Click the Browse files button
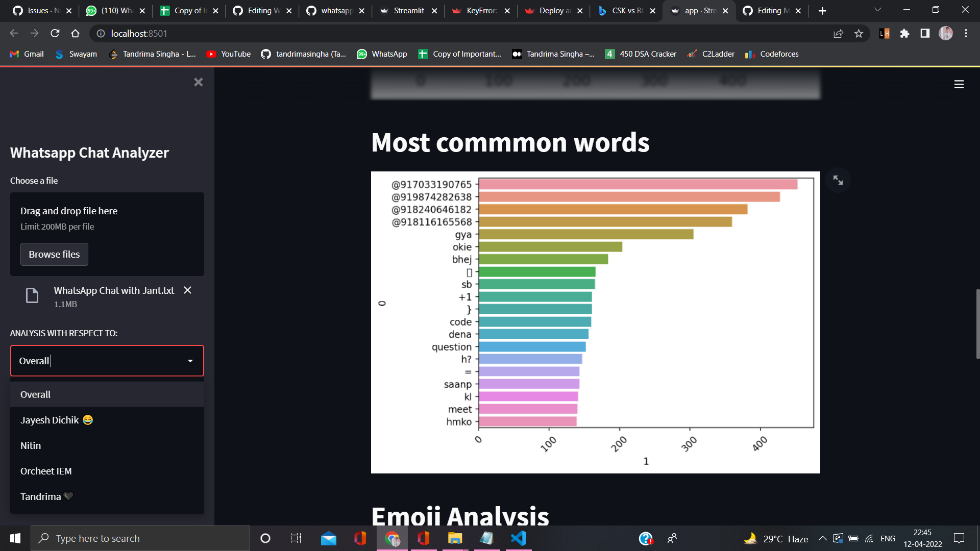This screenshot has width=980, height=551. [x=54, y=254]
